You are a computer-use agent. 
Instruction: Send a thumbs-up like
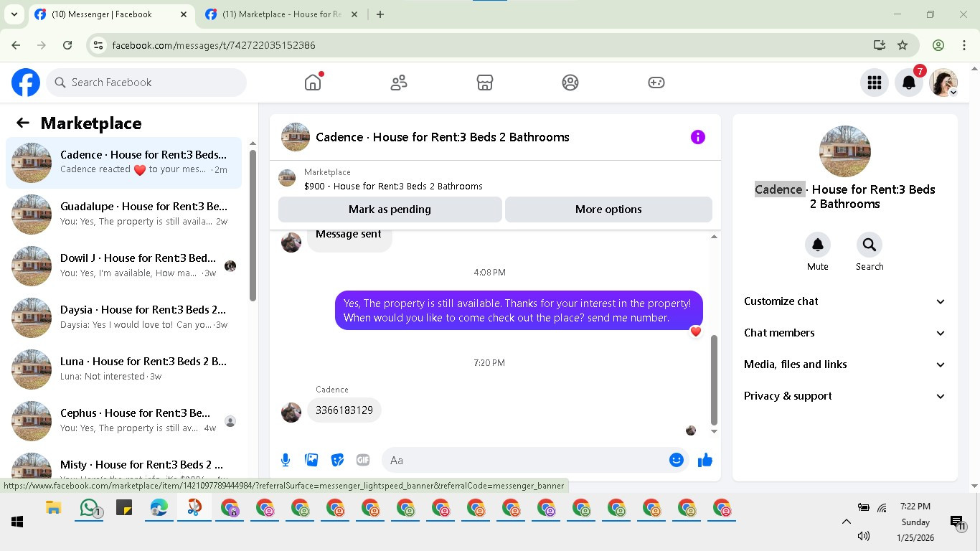coord(705,460)
